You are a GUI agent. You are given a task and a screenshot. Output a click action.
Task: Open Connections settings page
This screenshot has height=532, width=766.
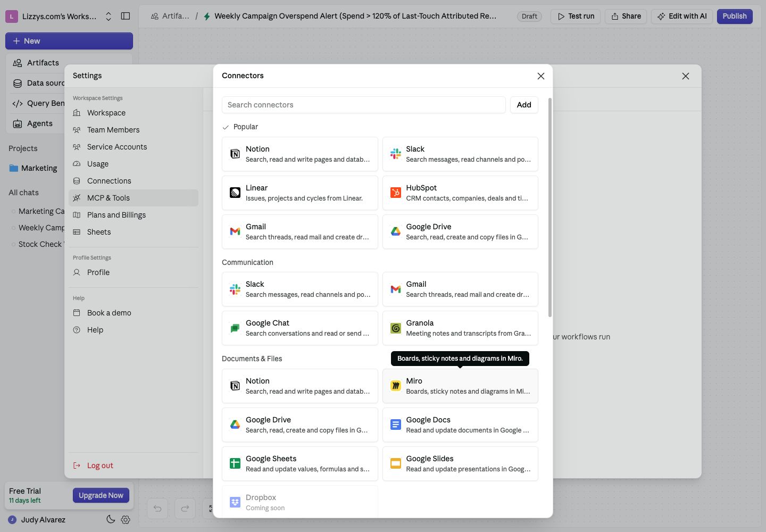[x=134, y=181]
